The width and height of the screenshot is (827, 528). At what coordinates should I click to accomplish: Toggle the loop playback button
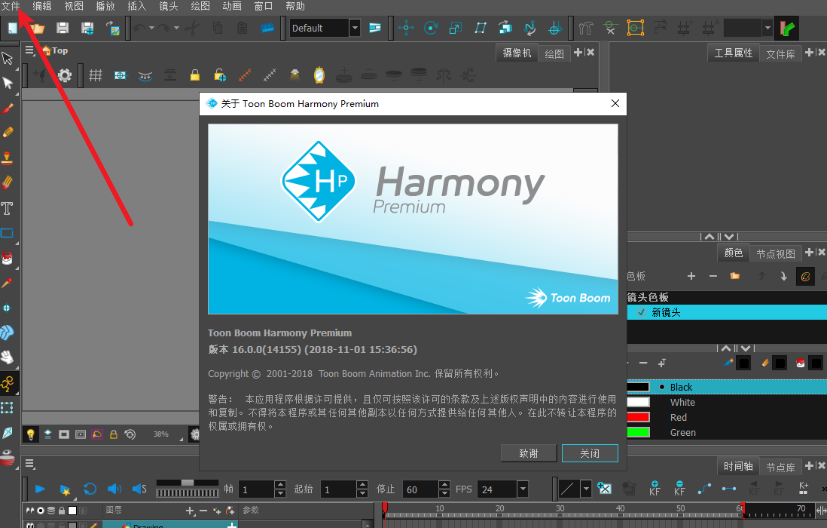pos(90,489)
